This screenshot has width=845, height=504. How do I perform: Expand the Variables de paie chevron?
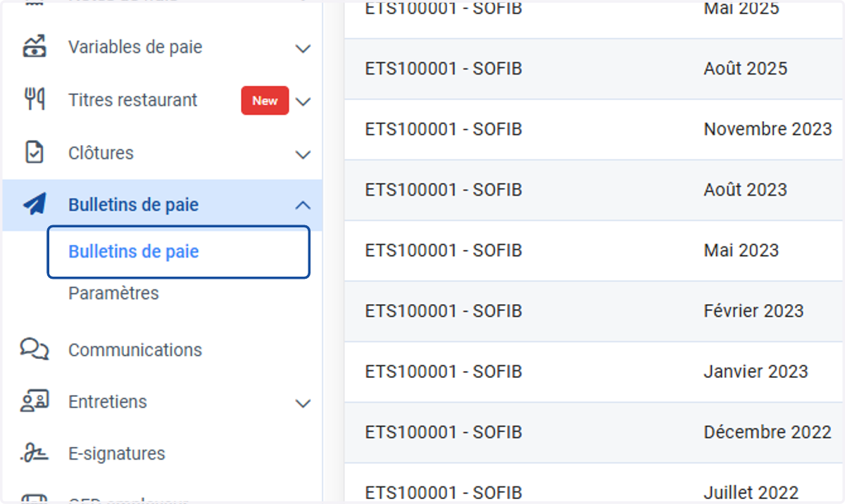(x=303, y=49)
